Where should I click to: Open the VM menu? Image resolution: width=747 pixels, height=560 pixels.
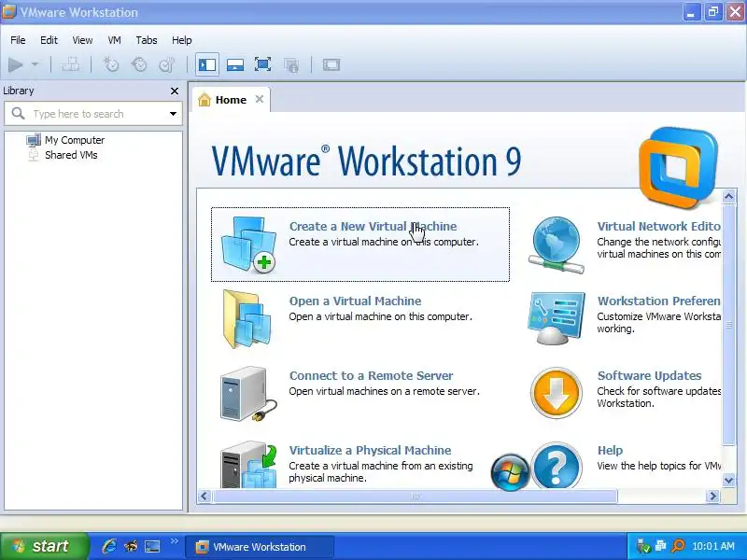point(114,40)
